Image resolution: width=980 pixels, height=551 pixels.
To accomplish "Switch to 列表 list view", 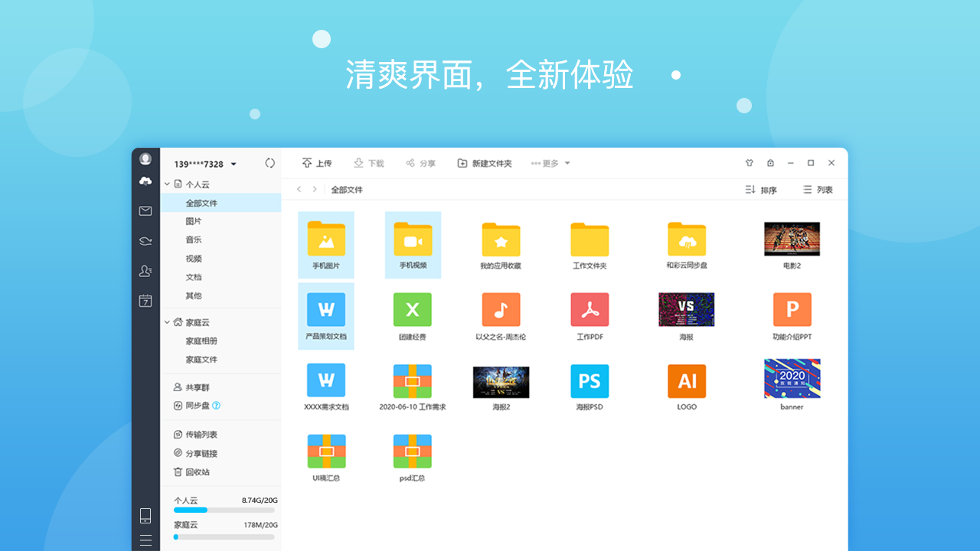I will [817, 190].
